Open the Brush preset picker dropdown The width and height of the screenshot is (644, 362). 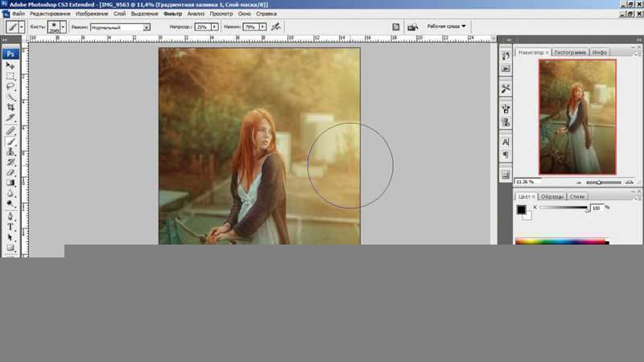(63, 27)
